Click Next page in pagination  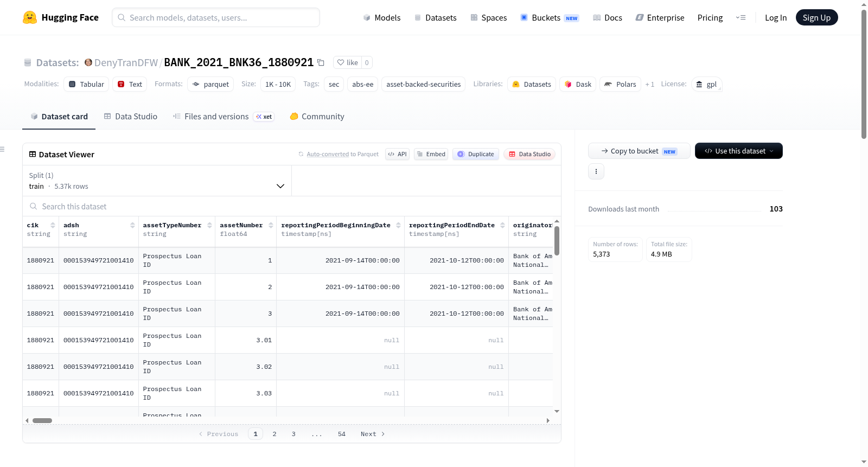(x=373, y=434)
